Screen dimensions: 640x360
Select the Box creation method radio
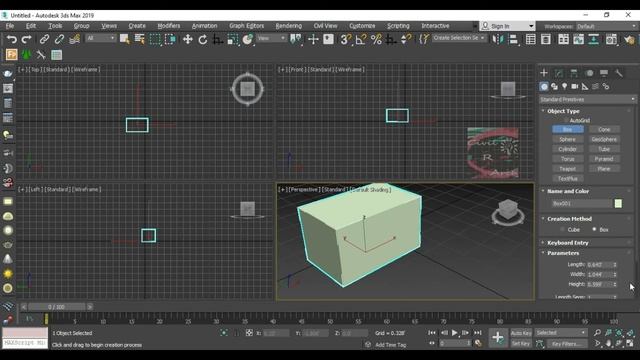point(594,229)
